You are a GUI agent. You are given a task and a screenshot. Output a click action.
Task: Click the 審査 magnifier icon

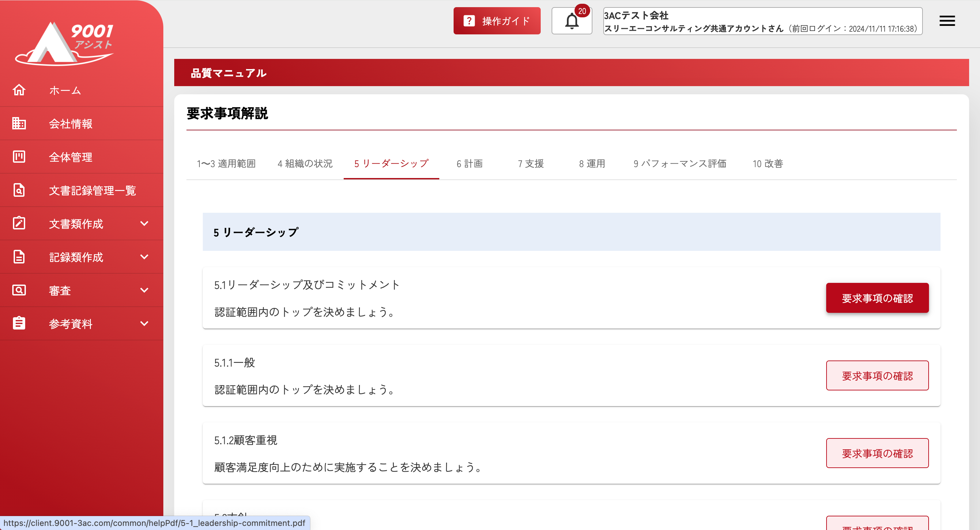click(x=19, y=290)
